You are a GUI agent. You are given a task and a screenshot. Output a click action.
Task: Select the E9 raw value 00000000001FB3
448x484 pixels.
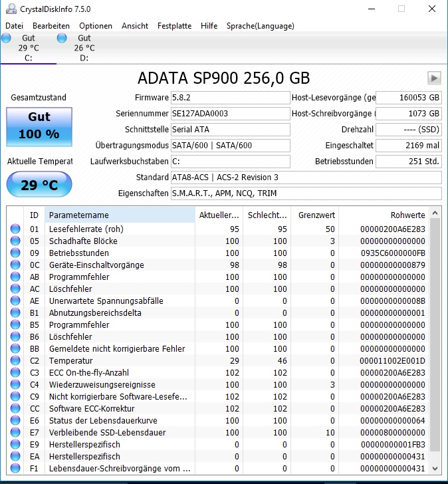tap(393, 445)
